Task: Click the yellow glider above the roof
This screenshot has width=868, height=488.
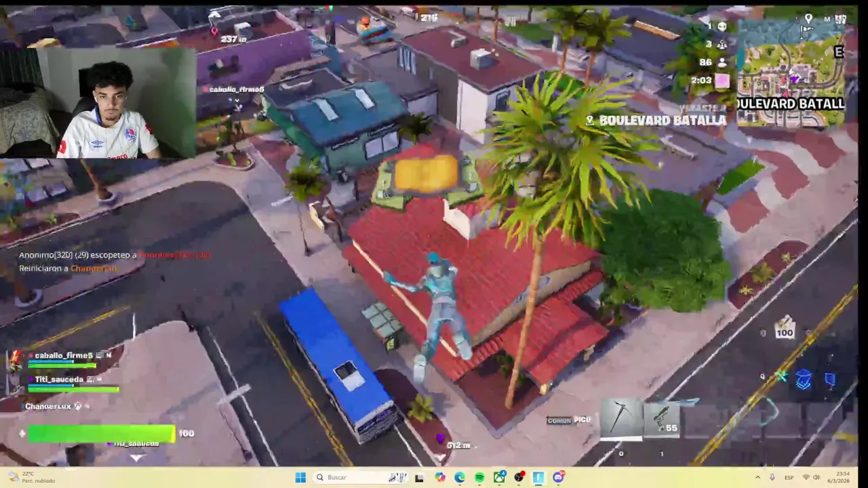Action: (427, 174)
